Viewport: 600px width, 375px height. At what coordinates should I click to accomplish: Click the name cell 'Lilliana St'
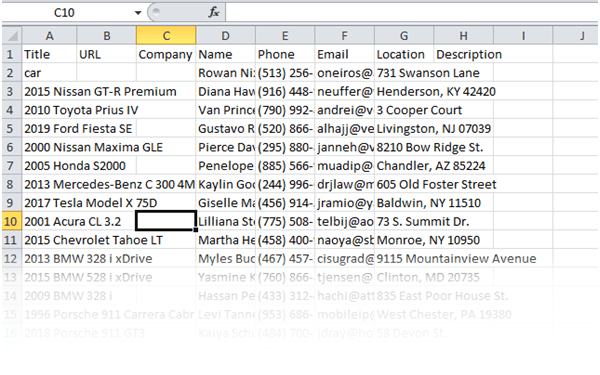[x=225, y=222]
